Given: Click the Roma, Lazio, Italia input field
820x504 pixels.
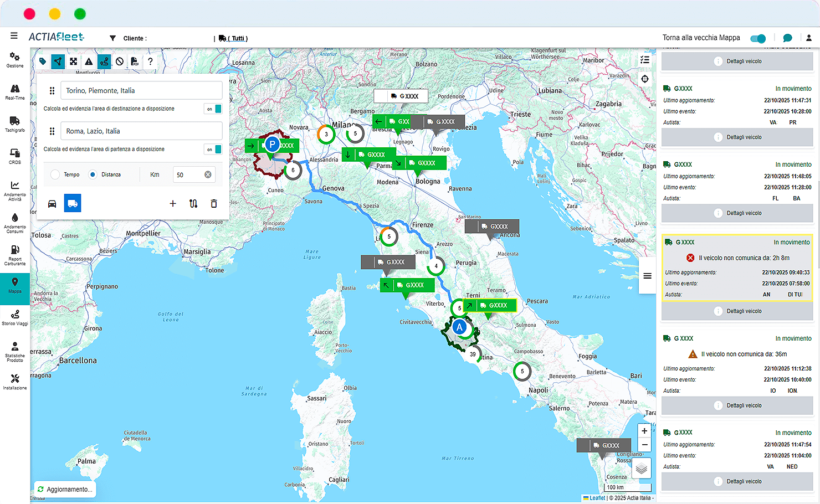Looking at the screenshot, I should (141, 131).
